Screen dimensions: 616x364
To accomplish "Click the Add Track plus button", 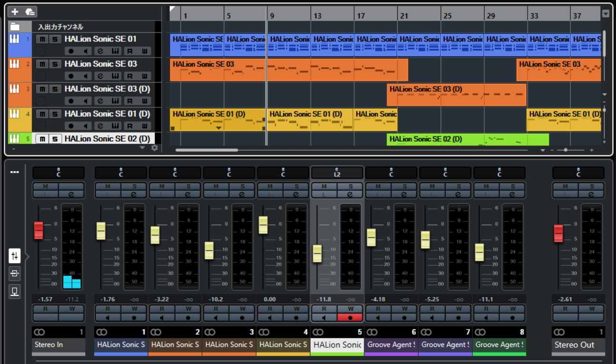I will click(x=15, y=12).
